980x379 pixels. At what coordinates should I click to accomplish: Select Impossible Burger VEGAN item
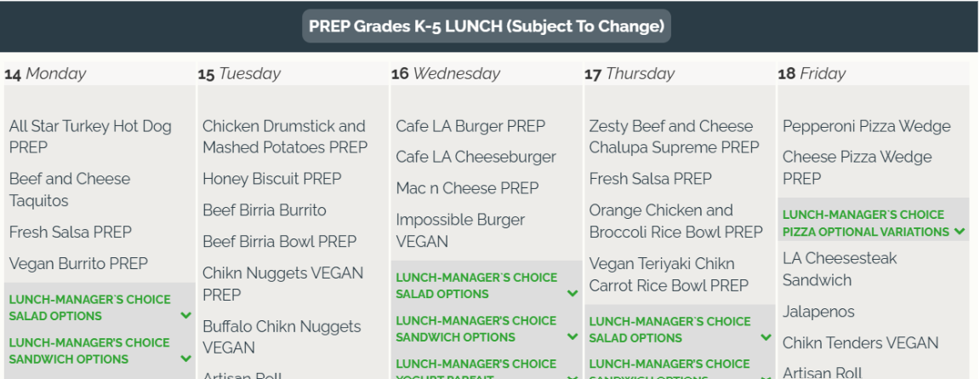coord(460,231)
